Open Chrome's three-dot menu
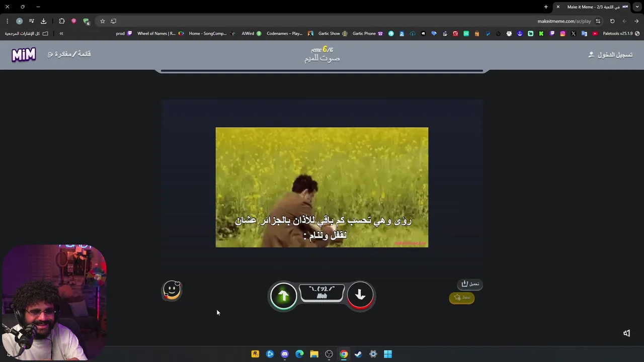Screen dimensions: 644x362 [x=7, y=21]
